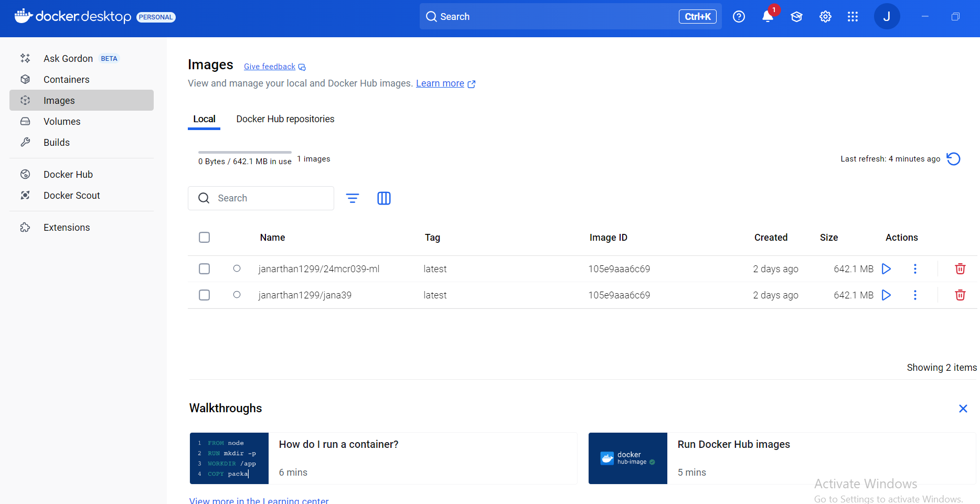Image resolution: width=980 pixels, height=504 pixels.
Task: Open the filter options icon
Action: pyautogui.click(x=353, y=198)
